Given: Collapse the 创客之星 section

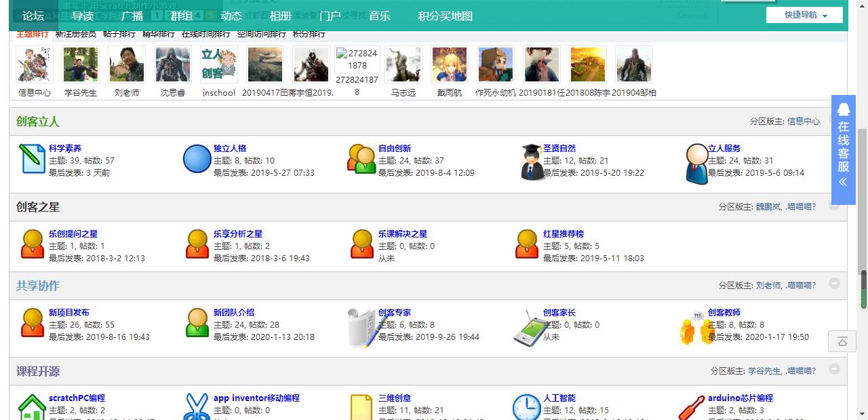Looking at the screenshot, I should (x=834, y=206).
